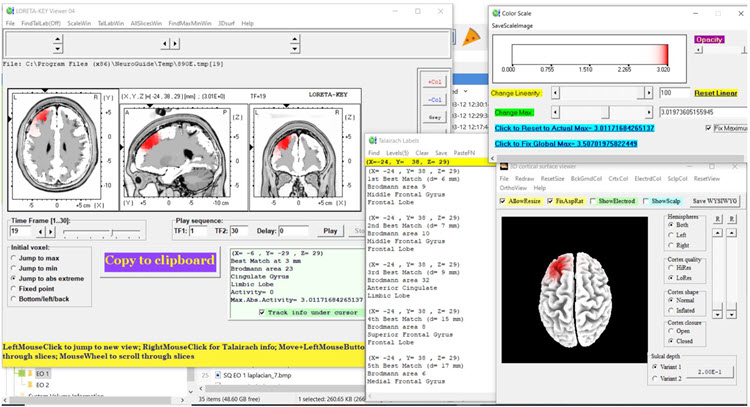This screenshot has width=750, height=407.
Task: Click the Color Scale window icon
Action: click(496, 13)
